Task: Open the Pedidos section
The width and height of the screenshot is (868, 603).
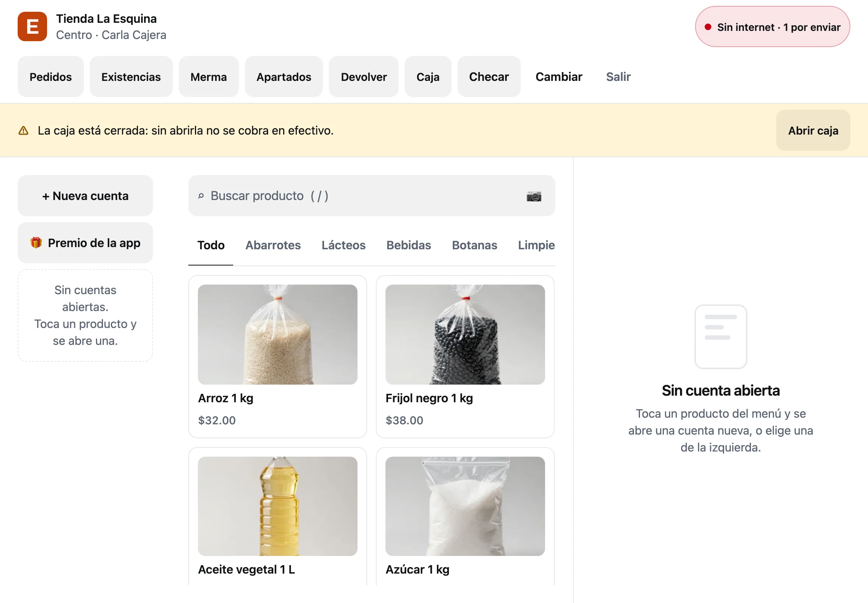Action: [x=51, y=77]
